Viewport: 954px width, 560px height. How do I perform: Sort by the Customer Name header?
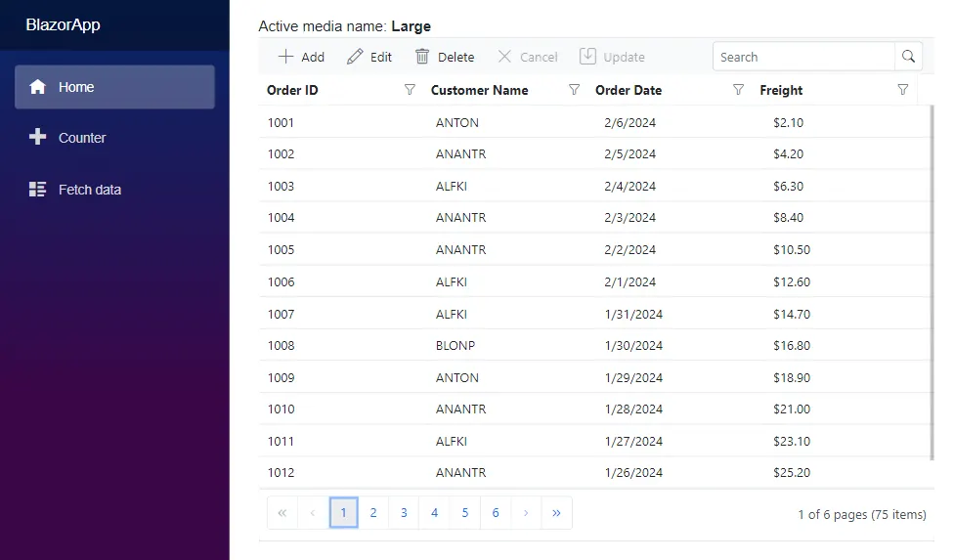(x=479, y=90)
